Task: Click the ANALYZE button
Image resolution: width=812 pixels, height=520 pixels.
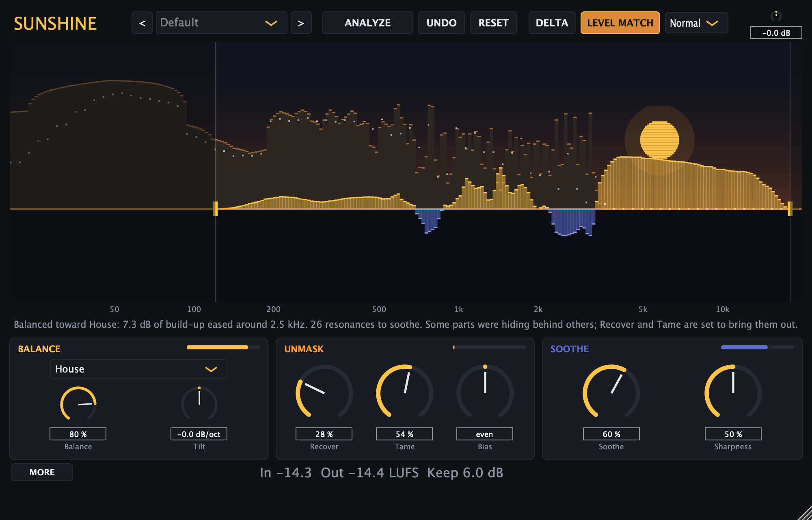Action: pyautogui.click(x=367, y=23)
